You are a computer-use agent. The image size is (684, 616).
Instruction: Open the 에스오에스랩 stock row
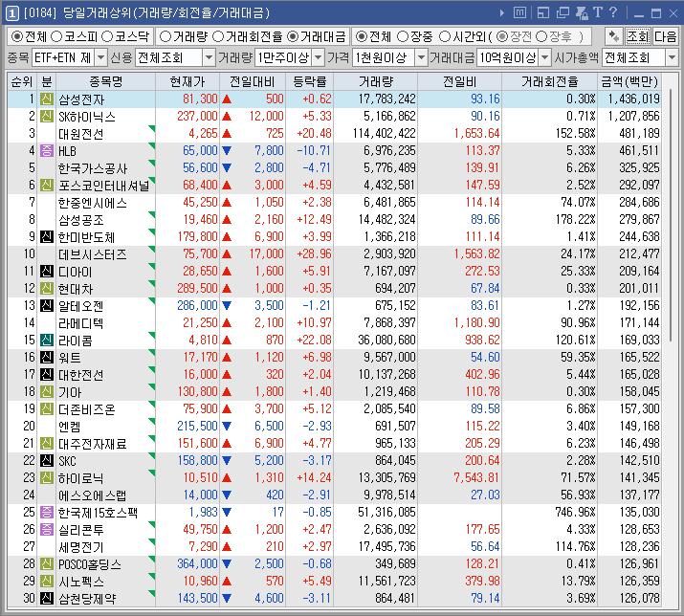click(x=335, y=495)
